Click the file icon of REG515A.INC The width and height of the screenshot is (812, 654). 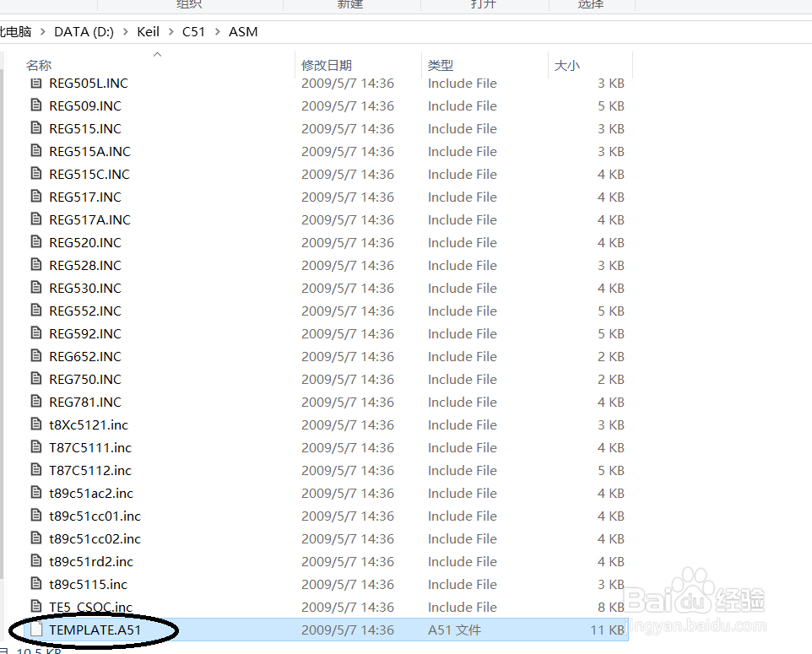[36, 151]
